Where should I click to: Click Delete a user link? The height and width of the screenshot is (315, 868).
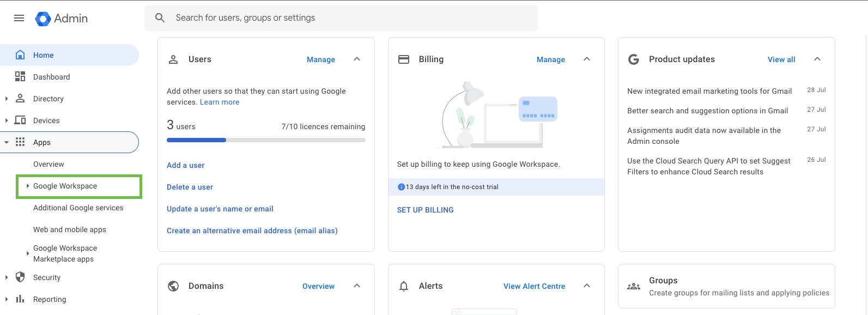190,187
